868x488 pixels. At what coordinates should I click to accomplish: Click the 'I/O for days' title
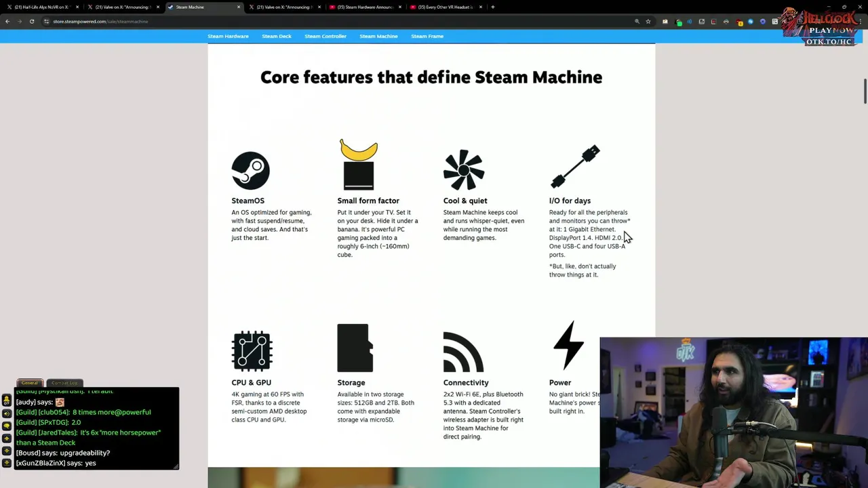(570, 201)
